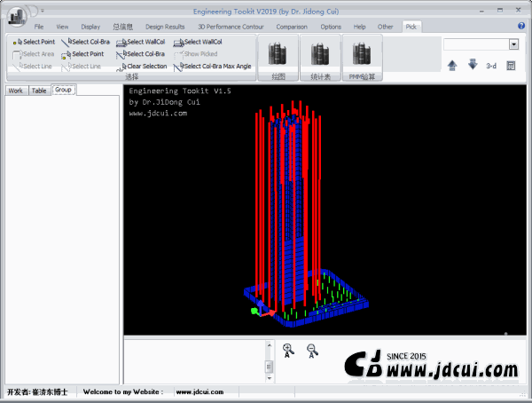Click Select Point above Select Area

pos(34,42)
